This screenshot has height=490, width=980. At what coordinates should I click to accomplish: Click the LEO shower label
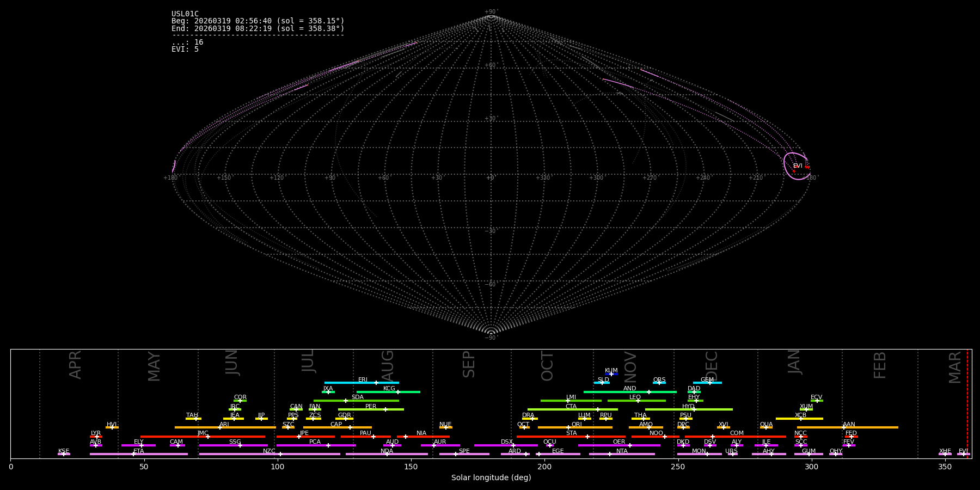[635, 397]
